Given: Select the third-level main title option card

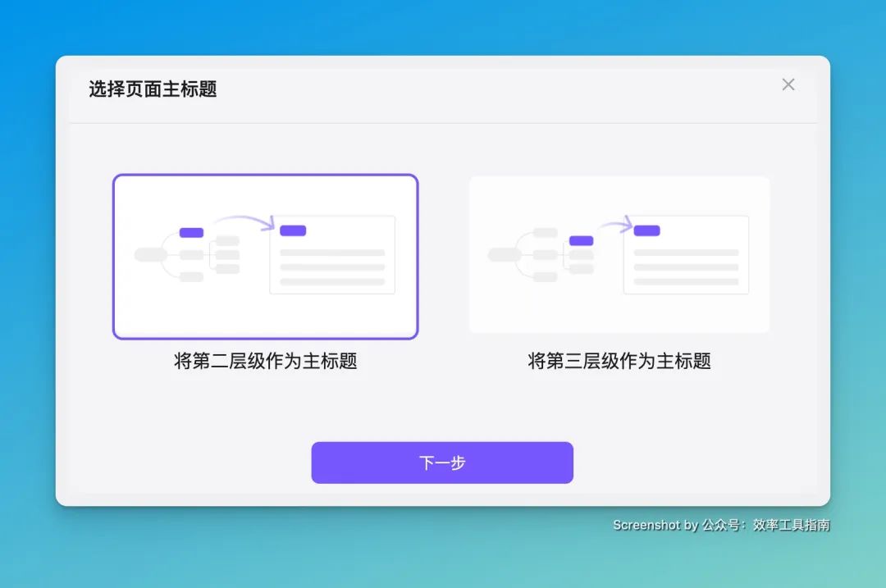Looking at the screenshot, I should click(x=619, y=255).
